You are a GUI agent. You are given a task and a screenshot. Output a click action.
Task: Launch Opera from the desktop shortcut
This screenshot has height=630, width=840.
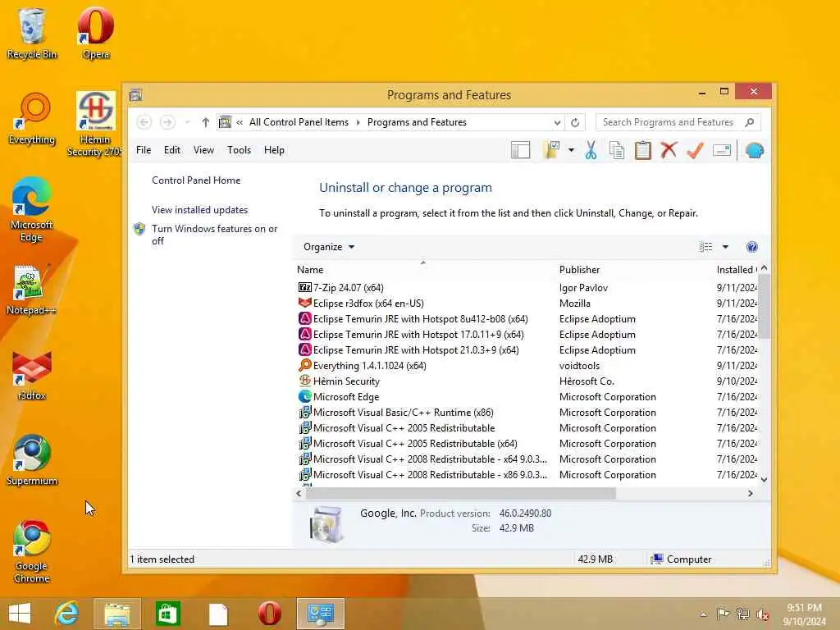click(x=95, y=33)
